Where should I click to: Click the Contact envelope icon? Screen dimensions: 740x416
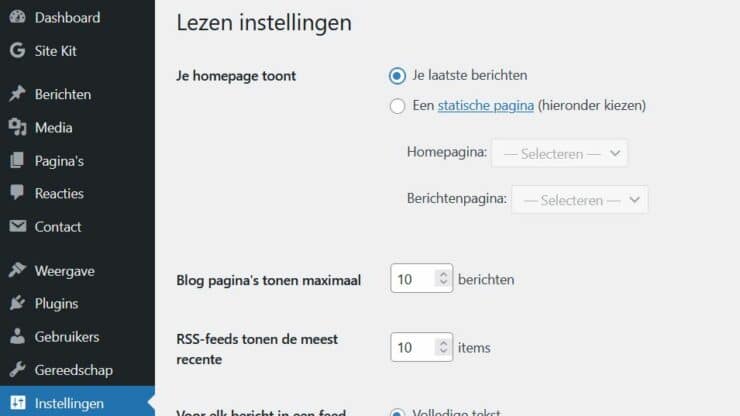[x=17, y=226]
